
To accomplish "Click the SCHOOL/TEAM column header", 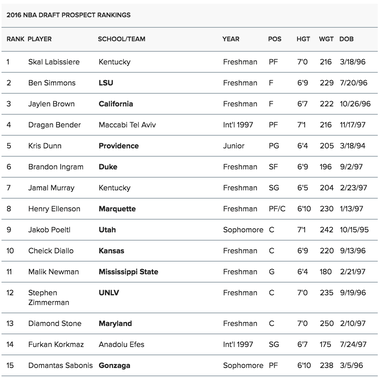I will (x=121, y=39).
